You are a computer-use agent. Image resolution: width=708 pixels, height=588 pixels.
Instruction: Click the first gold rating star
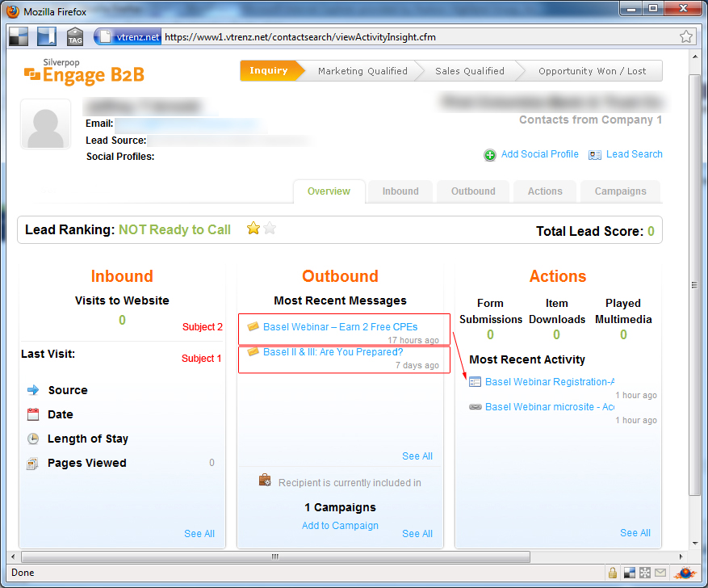[x=253, y=229]
